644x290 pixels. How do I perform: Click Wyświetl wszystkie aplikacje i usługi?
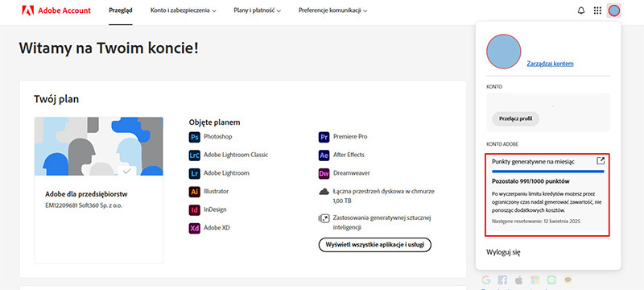coord(375,245)
